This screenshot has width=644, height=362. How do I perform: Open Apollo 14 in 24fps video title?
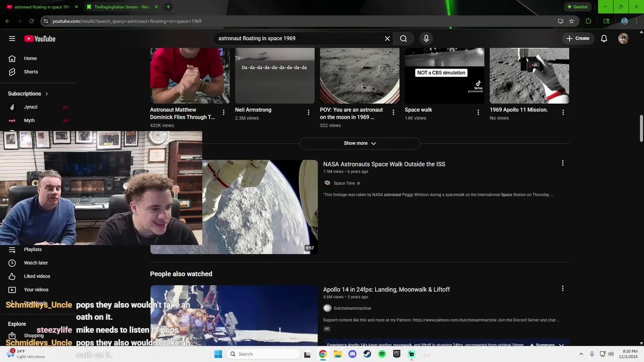[x=386, y=290]
